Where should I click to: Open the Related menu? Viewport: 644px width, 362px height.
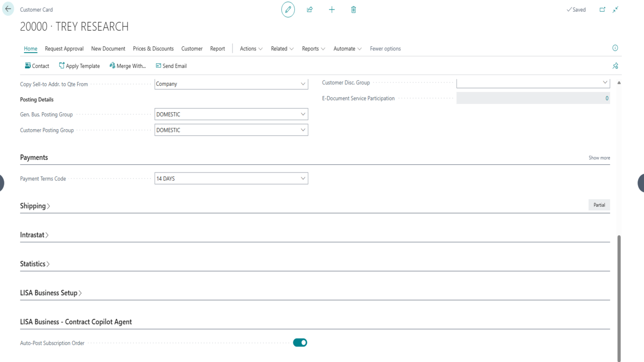coord(282,49)
